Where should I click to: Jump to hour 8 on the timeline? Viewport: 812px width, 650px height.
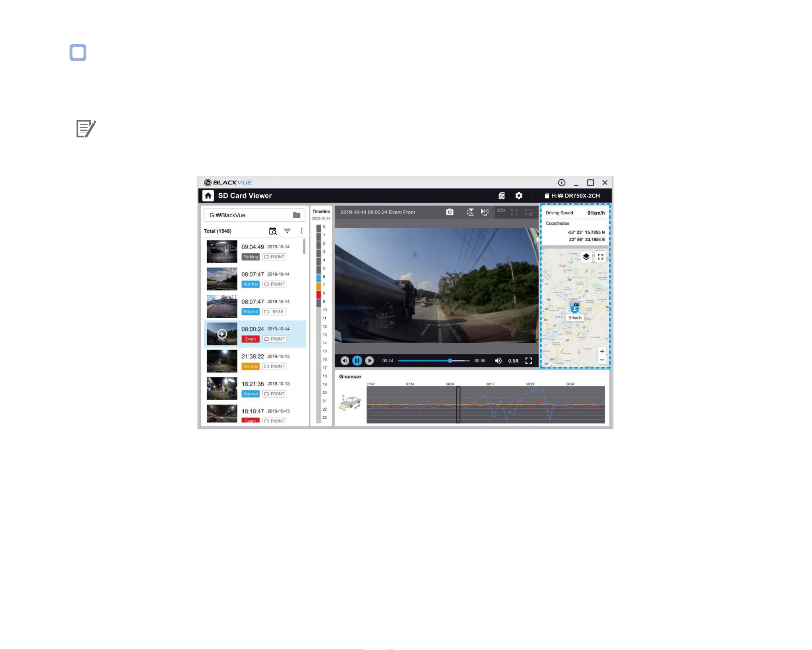point(319,294)
